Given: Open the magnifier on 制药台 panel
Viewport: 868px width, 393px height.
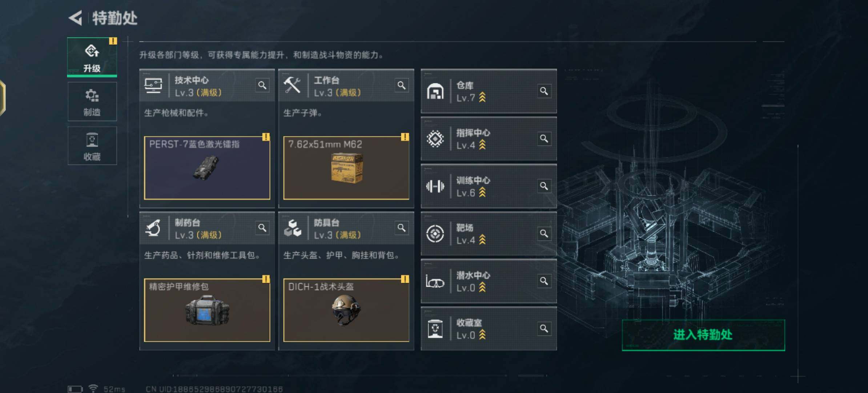Looking at the screenshot, I should click(262, 228).
